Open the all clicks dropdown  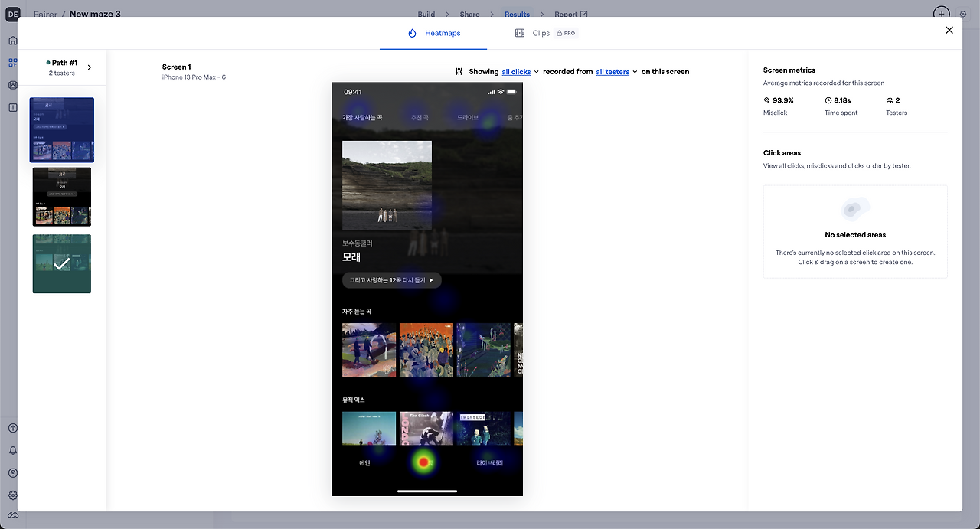tap(520, 71)
